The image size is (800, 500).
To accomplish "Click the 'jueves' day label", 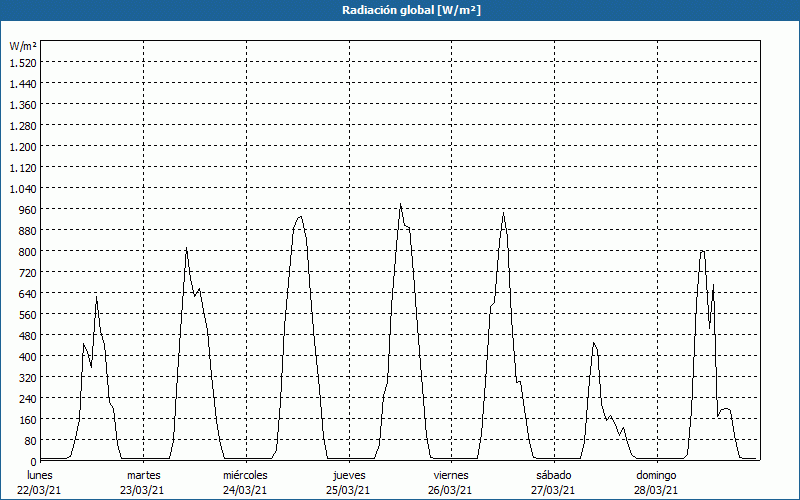I will coord(349,475).
